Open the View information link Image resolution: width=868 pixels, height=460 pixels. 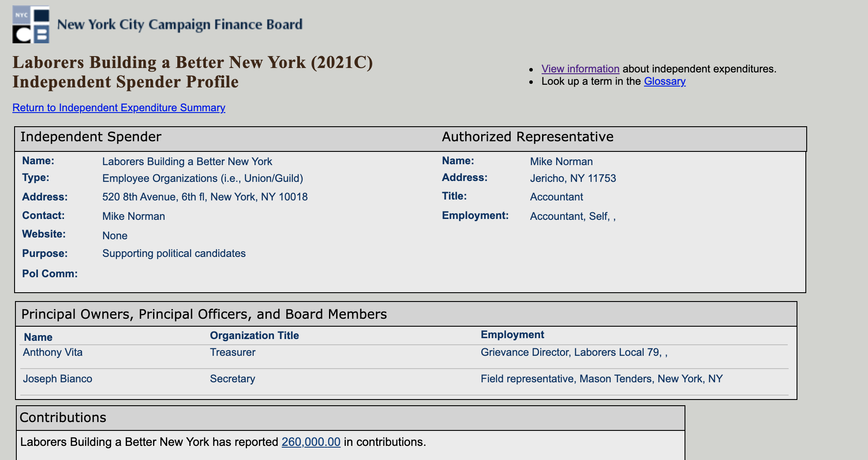(x=580, y=69)
